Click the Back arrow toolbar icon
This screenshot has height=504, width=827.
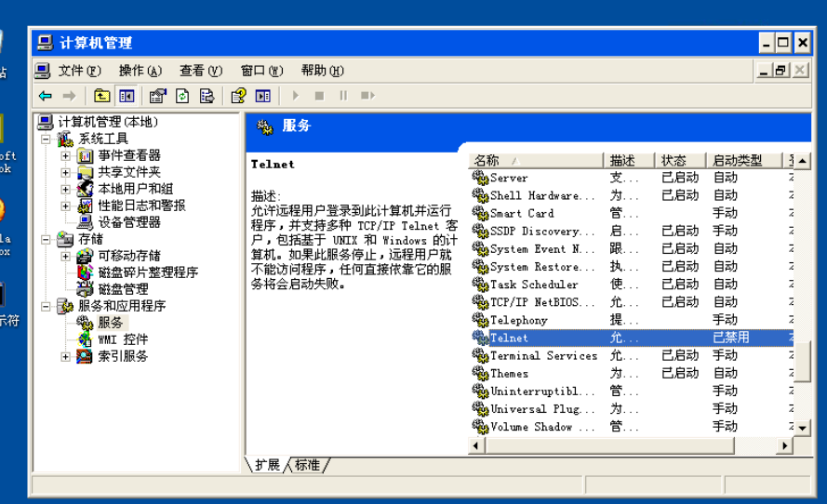46,96
